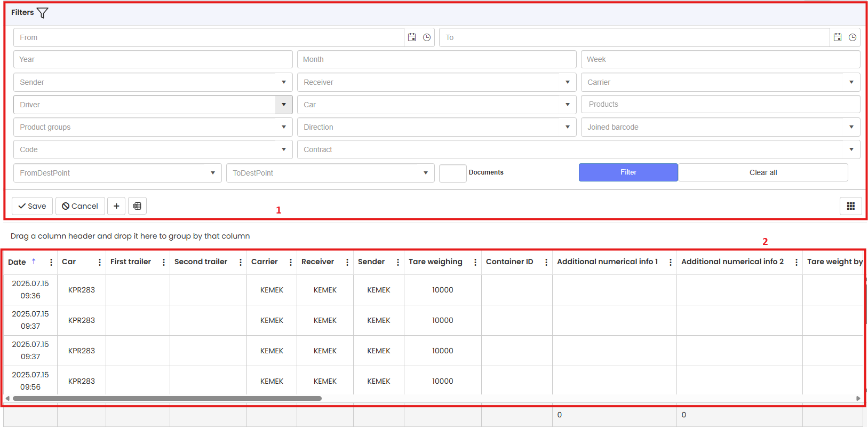Click the Filters funnel icon
868x427 pixels.
(43, 13)
